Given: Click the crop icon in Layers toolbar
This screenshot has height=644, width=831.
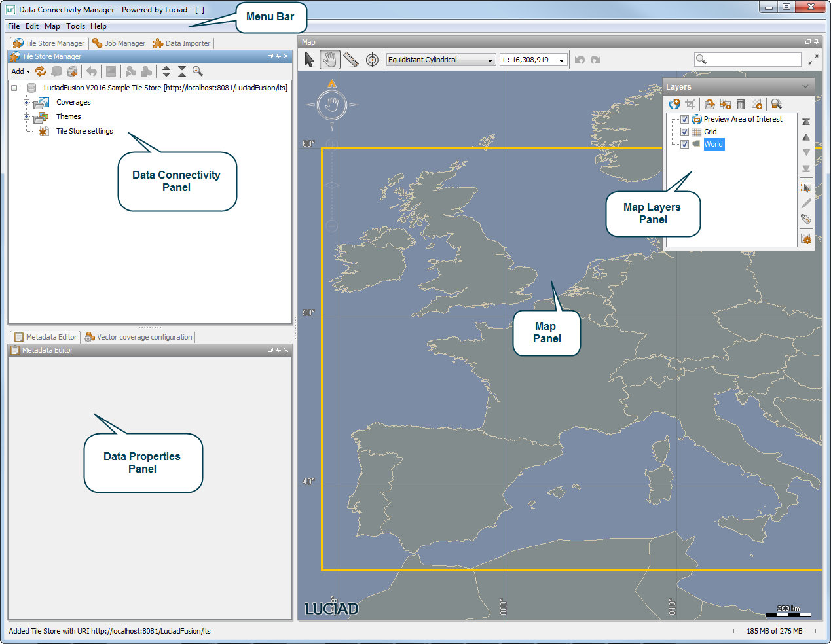Looking at the screenshot, I should (690, 104).
